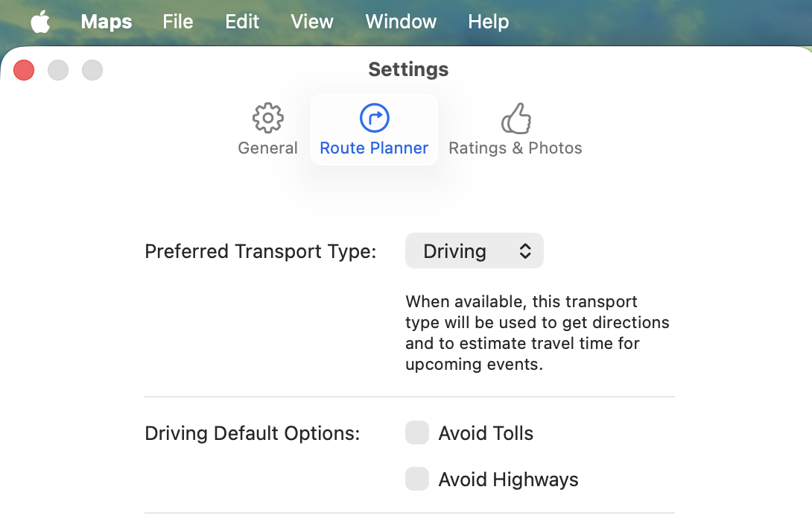Click the Avoid Tolls label text
This screenshot has height=516, width=812.
(486, 433)
